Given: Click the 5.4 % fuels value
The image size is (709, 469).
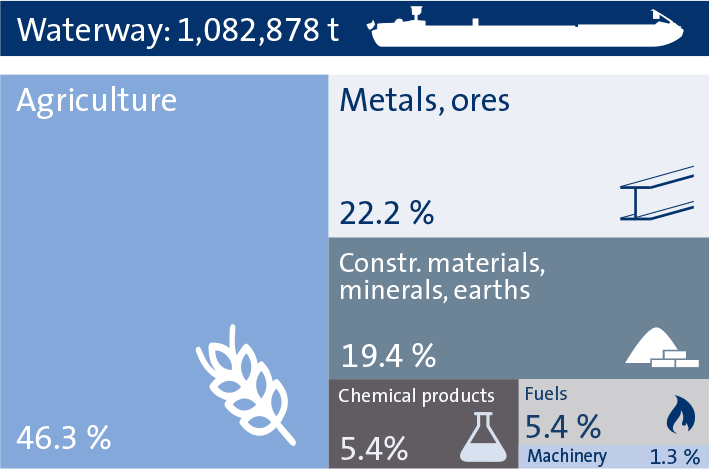Looking at the screenshot, I should 563,426.
